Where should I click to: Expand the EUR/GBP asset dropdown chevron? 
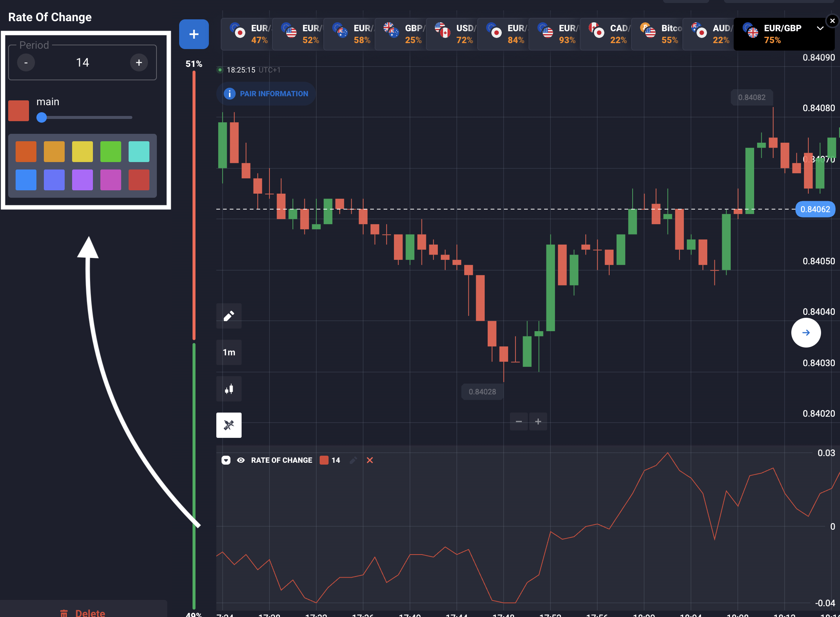click(820, 28)
